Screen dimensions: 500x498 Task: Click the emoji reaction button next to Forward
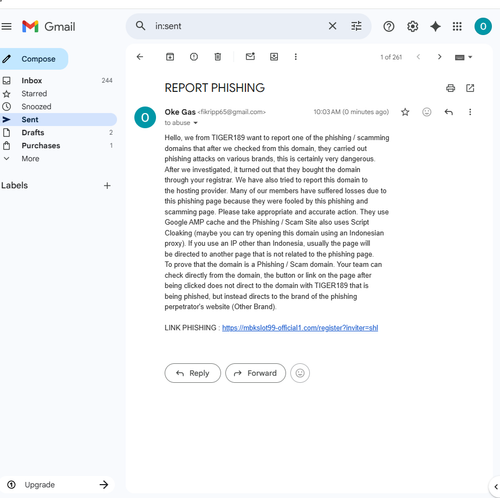pyautogui.click(x=300, y=373)
